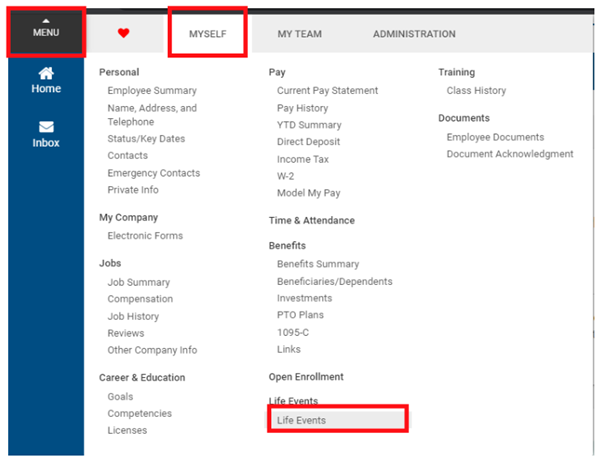This screenshot has height=466, width=600.
Task: Click the Personal section heading
Action: [x=119, y=72]
